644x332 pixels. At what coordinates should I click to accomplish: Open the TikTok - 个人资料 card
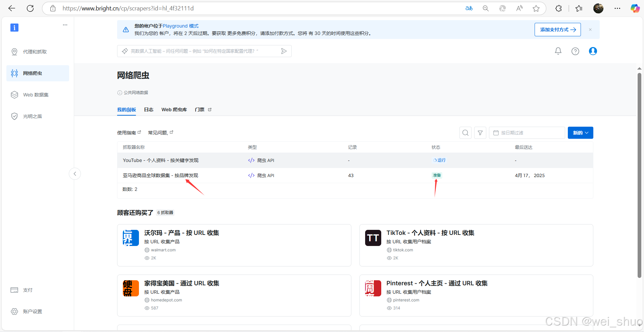(476, 245)
